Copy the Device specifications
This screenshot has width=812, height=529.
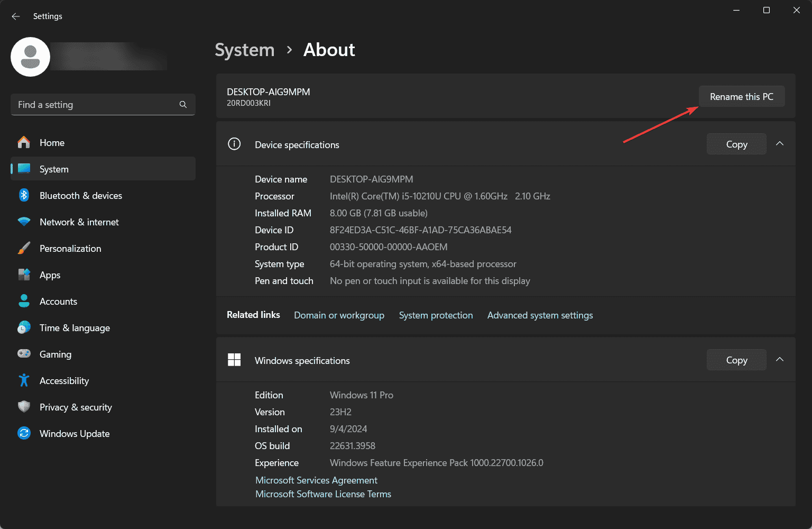736,144
